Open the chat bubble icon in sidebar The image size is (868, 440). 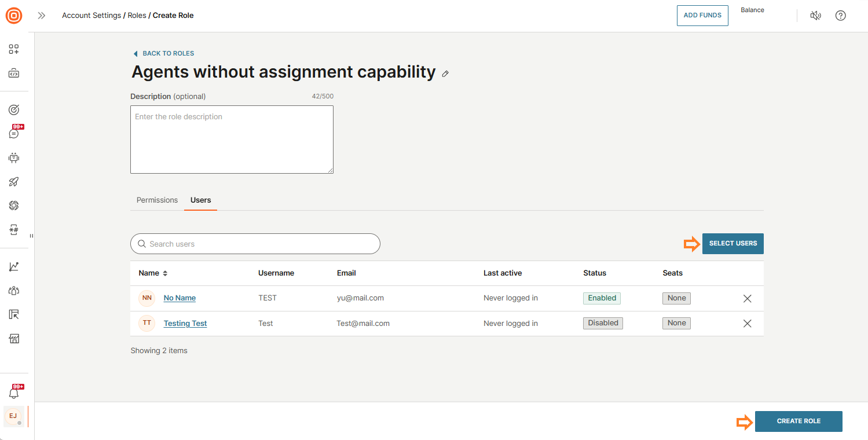click(x=14, y=133)
